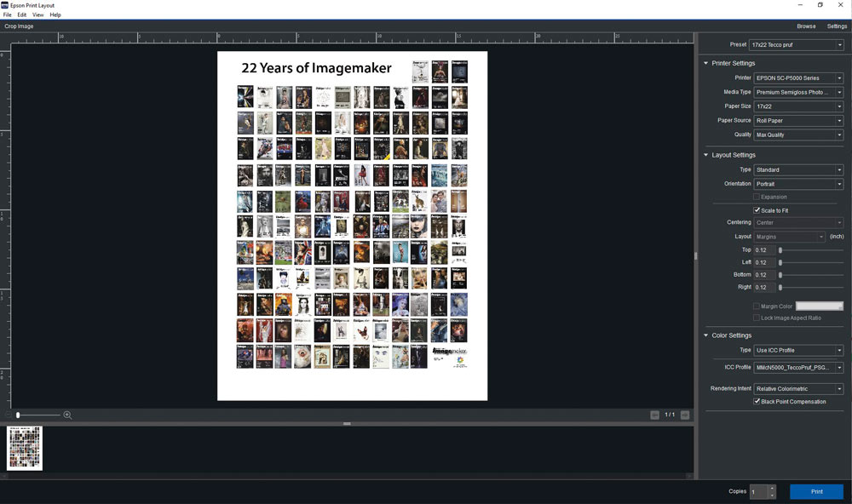Switch to the Settings tab
Image resolution: width=852 pixels, height=504 pixels.
pyautogui.click(x=837, y=26)
